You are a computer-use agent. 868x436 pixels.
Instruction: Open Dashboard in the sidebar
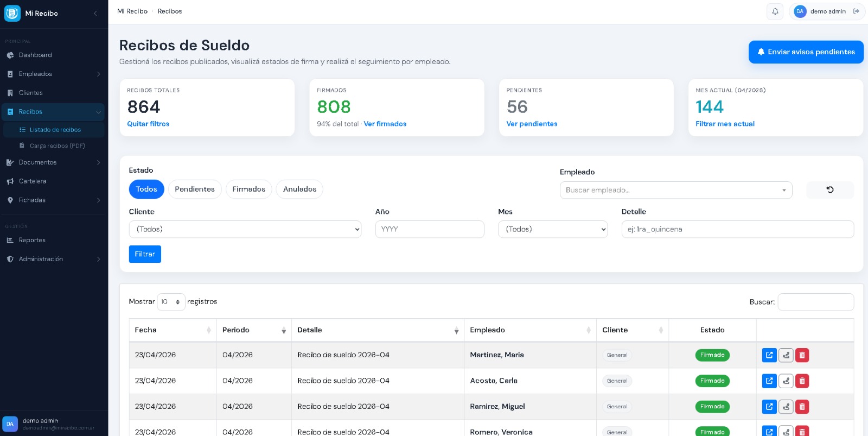click(x=35, y=55)
